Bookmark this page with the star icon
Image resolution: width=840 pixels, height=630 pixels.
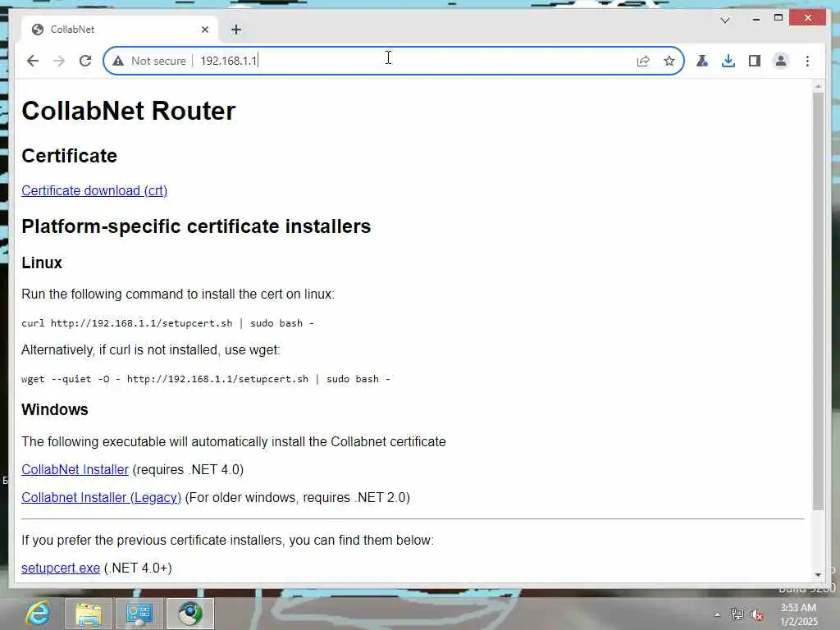pyautogui.click(x=669, y=61)
